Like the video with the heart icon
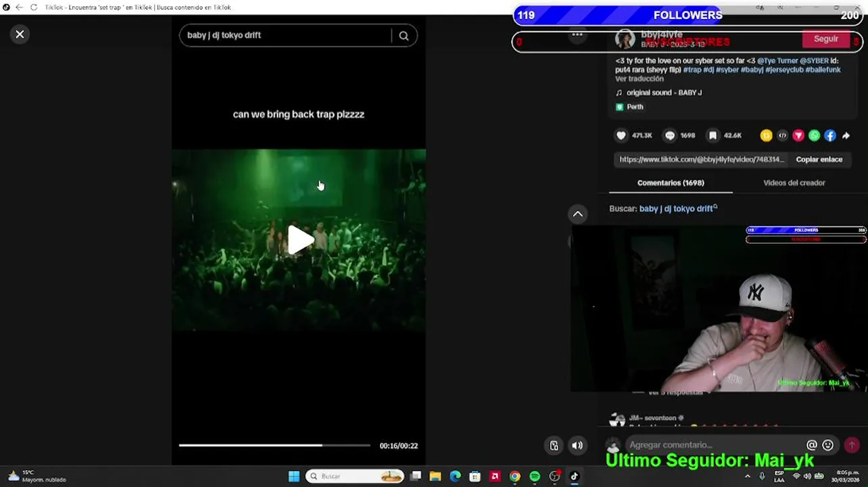 621,136
